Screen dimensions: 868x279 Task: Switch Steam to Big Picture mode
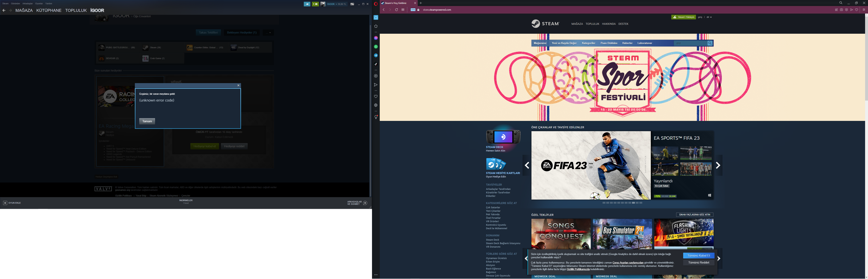(352, 4)
